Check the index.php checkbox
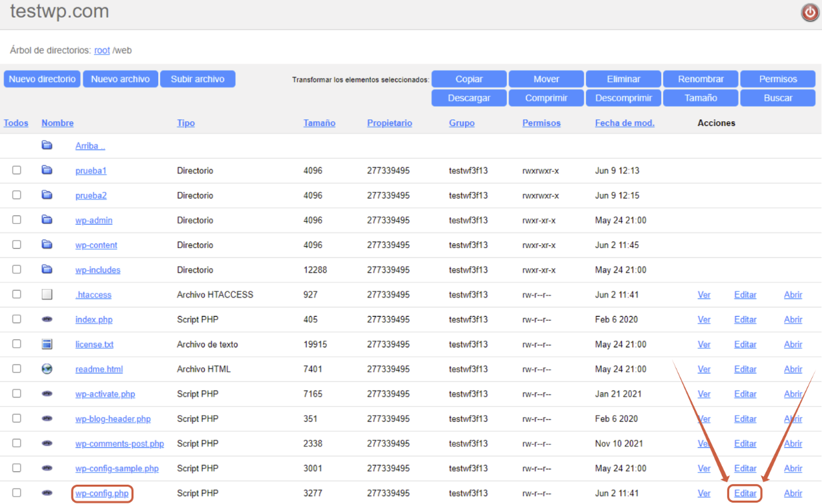 coord(17,319)
